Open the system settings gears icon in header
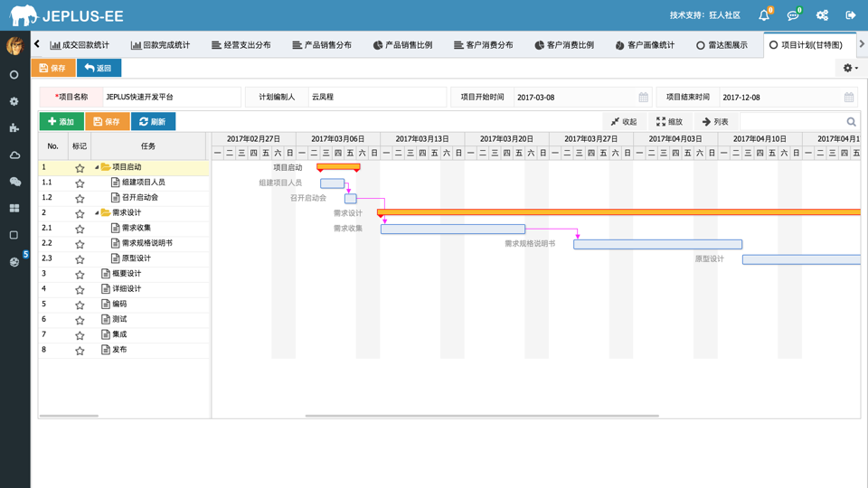 pos(822,15)
